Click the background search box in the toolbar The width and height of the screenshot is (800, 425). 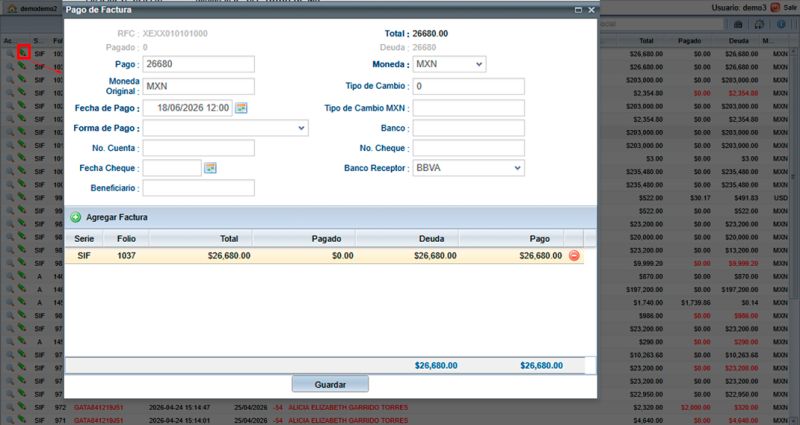662,24
